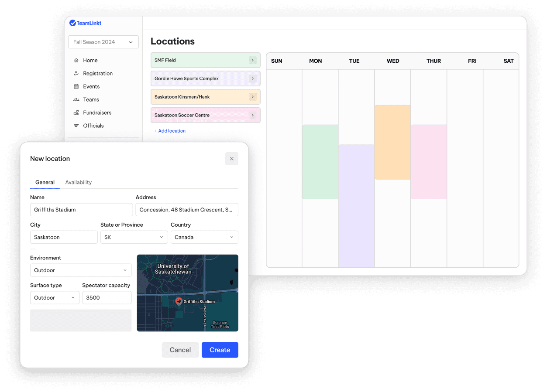Screen dimensions: 547x392
Task: Open the Fall Season 2024 selector
Action: [x=103, y=42]
